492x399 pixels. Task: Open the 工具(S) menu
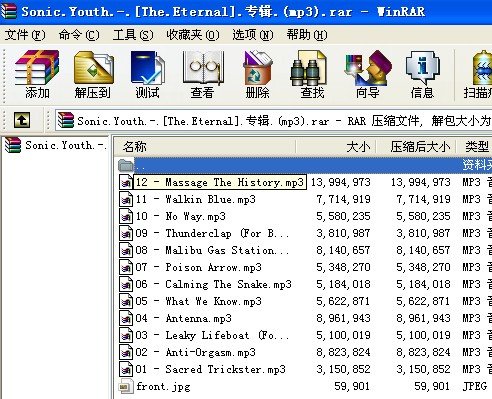click(133, 35)
